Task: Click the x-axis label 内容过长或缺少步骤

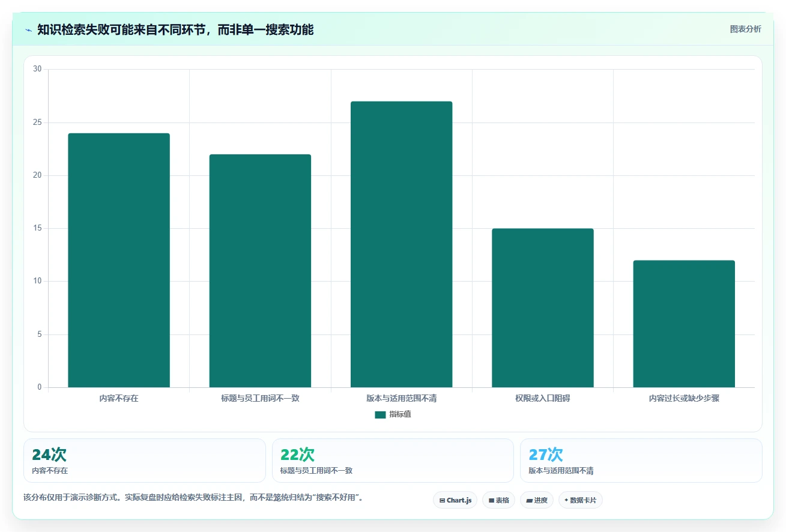Action: click(x=684, y=398)
